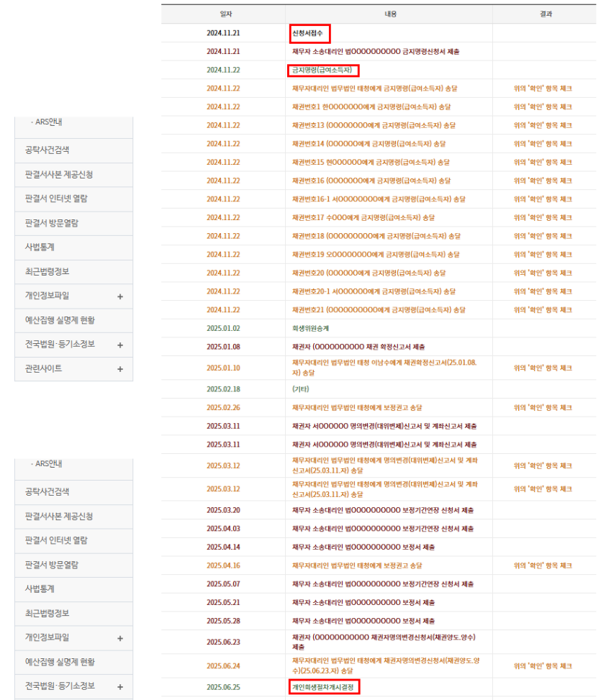This screenshot has width=601, height=700.
Task: Open the 2025.04.16 보정권고 송달 entry
Action: (x=357, y=565)
